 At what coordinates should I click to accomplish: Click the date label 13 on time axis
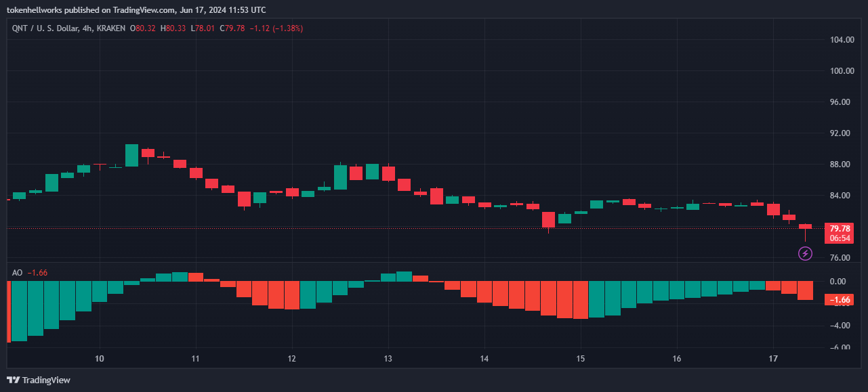click(x=388, y=359)
